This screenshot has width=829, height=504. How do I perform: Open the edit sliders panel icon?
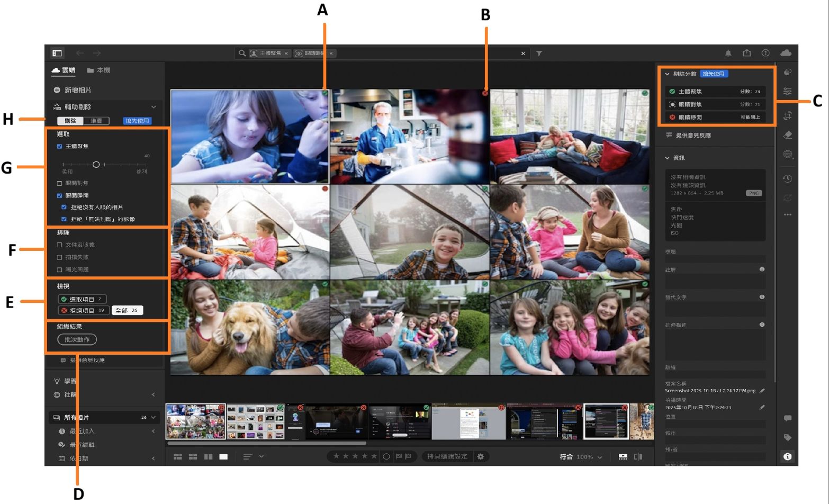click(x=788, y=90)
